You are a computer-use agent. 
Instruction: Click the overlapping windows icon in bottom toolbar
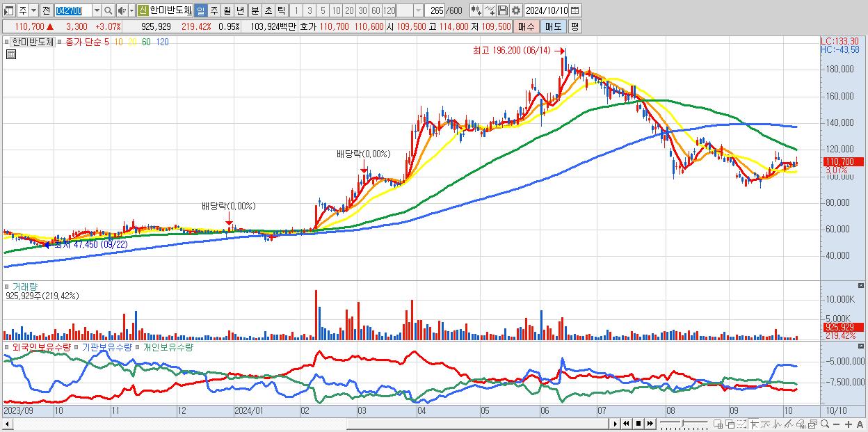[730, 424]
